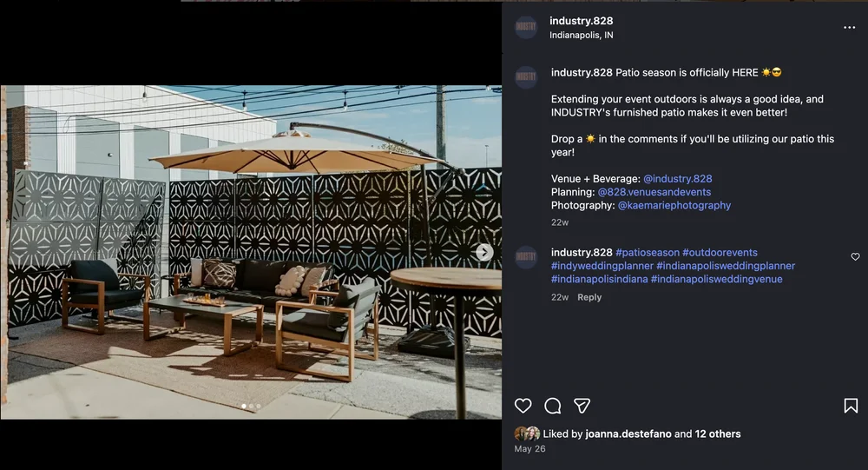Viewport: 868px width, 470px height.
Task: Open the @kaemariephotography mention
Action: pyautogui.click(x=674, y=206)
